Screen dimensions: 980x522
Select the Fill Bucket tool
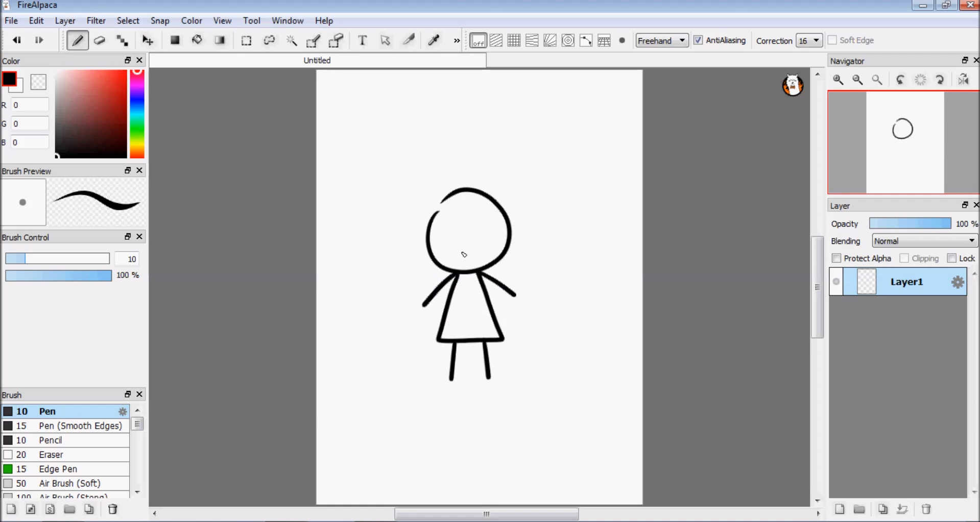(x=197, y=40)
